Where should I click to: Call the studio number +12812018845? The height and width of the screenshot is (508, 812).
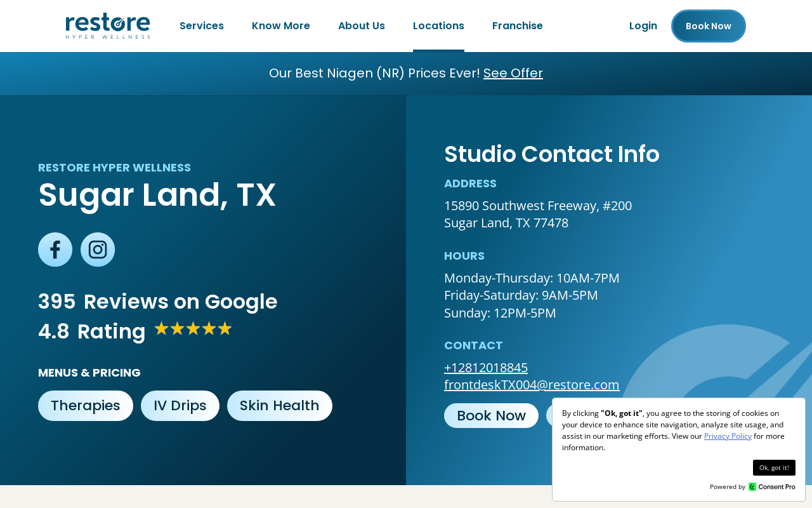(486, 368)
